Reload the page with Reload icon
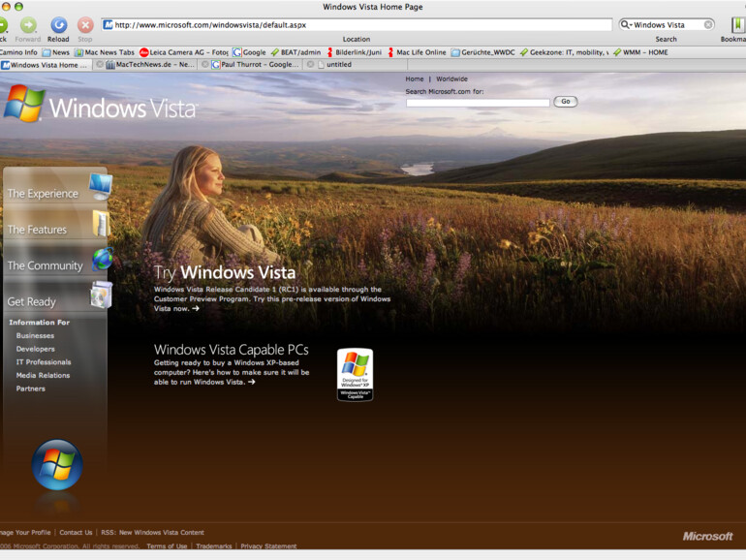 click(58, 25)
